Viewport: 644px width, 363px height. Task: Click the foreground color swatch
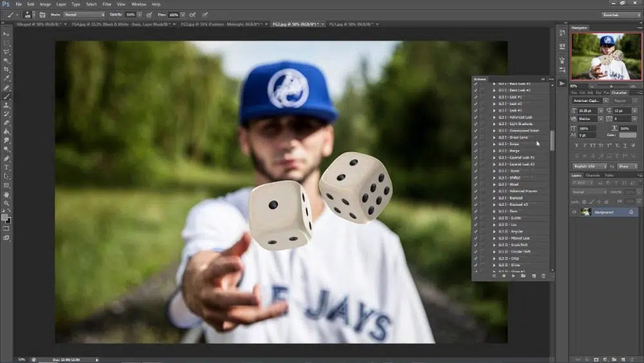5,218
